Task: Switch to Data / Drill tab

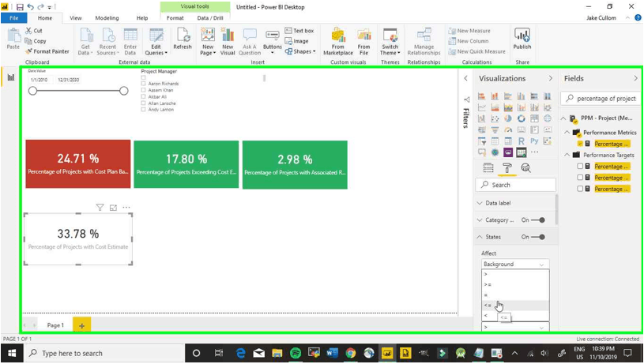Action: [x=210, y=18]
